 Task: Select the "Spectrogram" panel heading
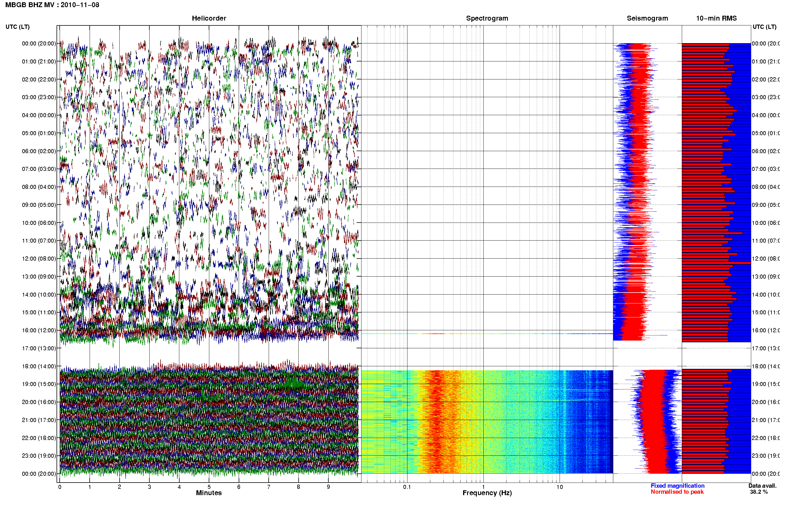point(487,18)
